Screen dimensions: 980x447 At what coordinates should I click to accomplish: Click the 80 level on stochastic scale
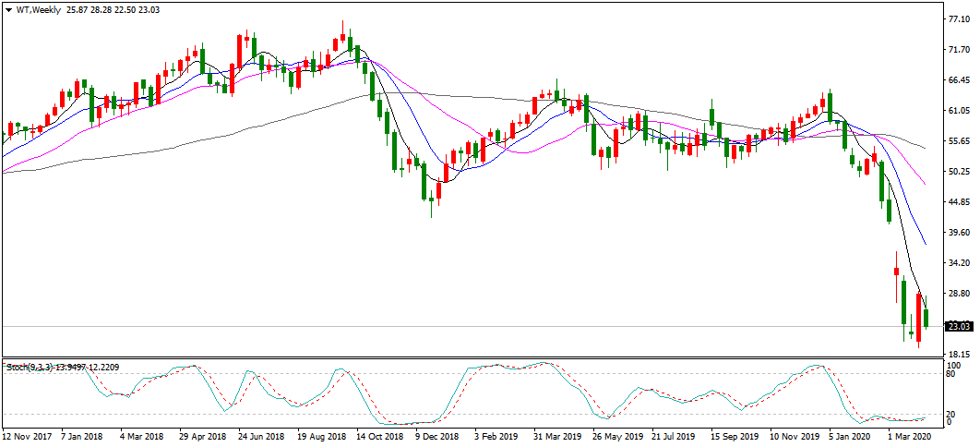click(x=950, y=374)
